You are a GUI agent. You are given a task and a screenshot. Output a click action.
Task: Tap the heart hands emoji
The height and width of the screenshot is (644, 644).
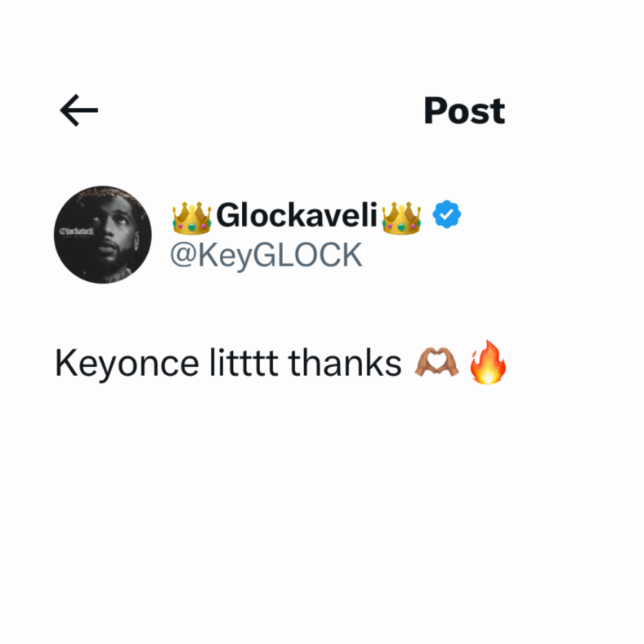coord(437,362)
